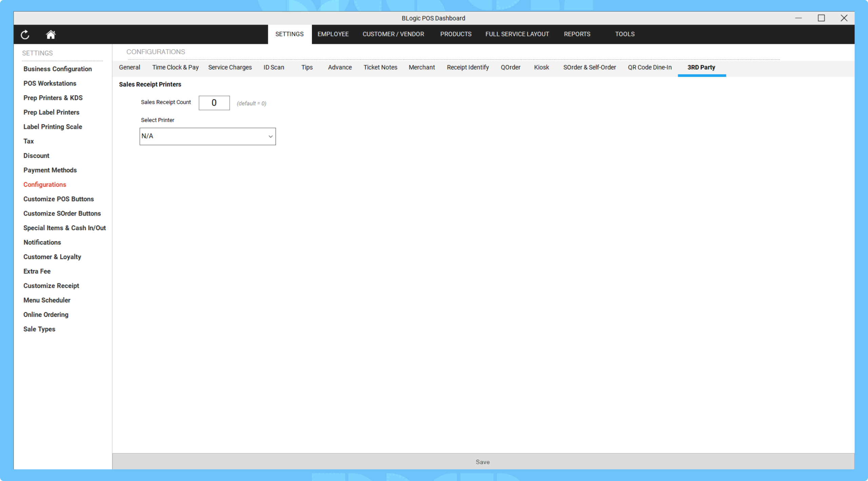868x481 pixels.
Task: Click the refresh icon in top bar
Action: point(25,35)
